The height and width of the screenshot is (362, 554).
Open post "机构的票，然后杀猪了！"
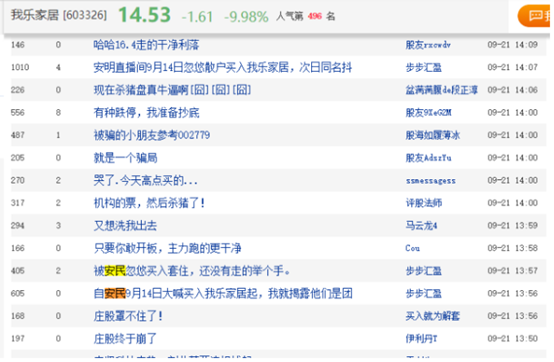coord(149,203)
